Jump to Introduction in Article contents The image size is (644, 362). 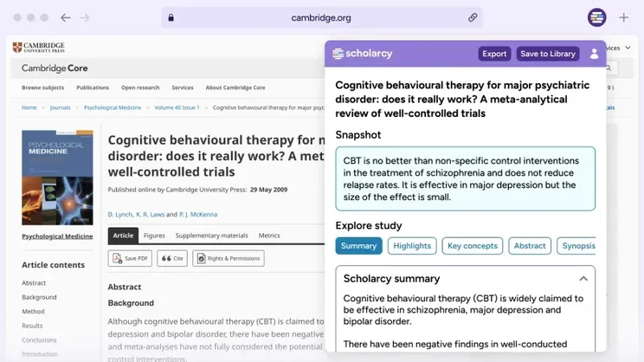[40, 354]
